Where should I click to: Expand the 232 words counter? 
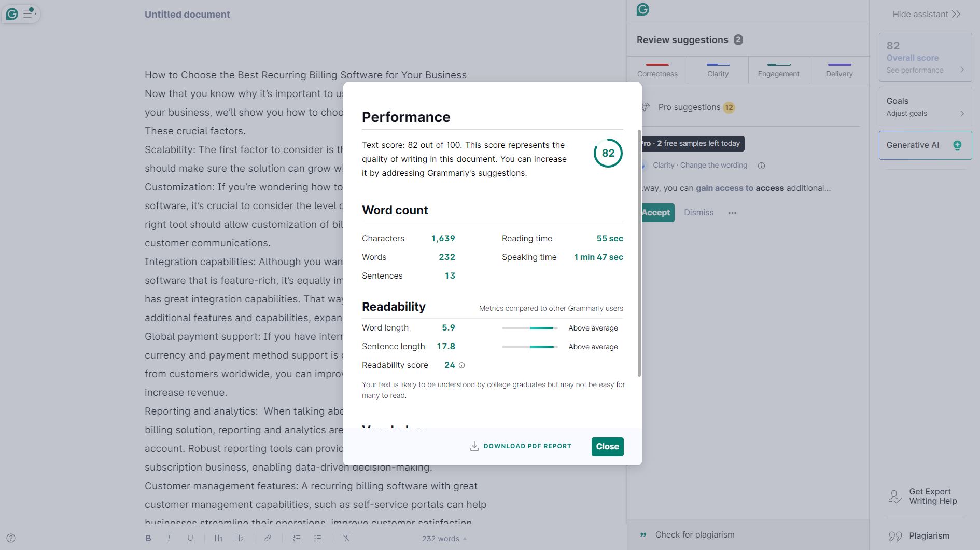[444, 539]
